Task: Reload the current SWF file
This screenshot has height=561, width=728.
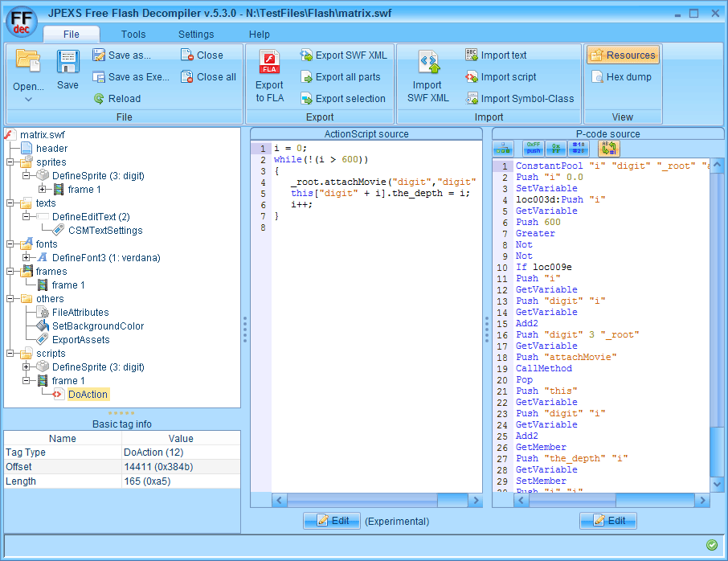Action: [x=117, y=99]
